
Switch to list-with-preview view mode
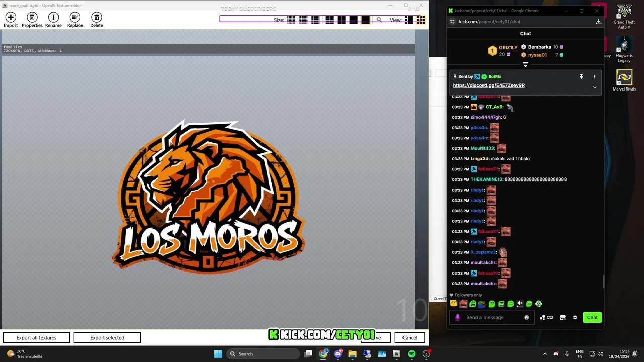click(409, 20)
